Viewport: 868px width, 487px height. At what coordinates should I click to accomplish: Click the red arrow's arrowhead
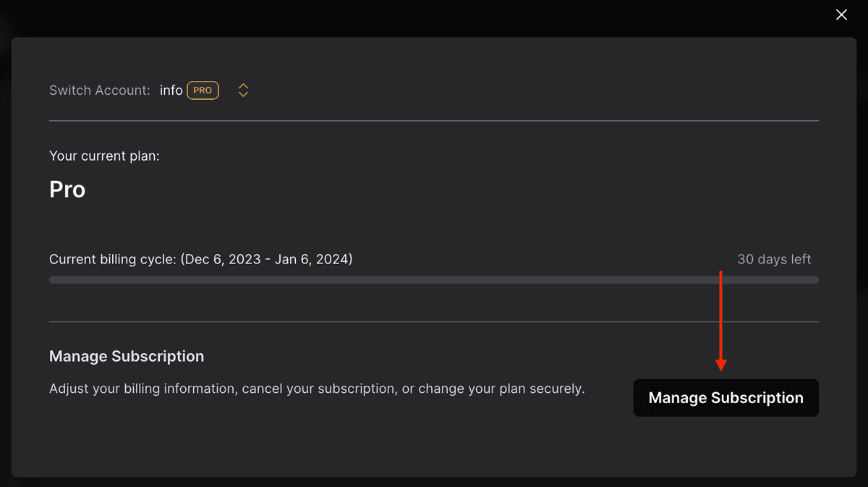(720, 365)
